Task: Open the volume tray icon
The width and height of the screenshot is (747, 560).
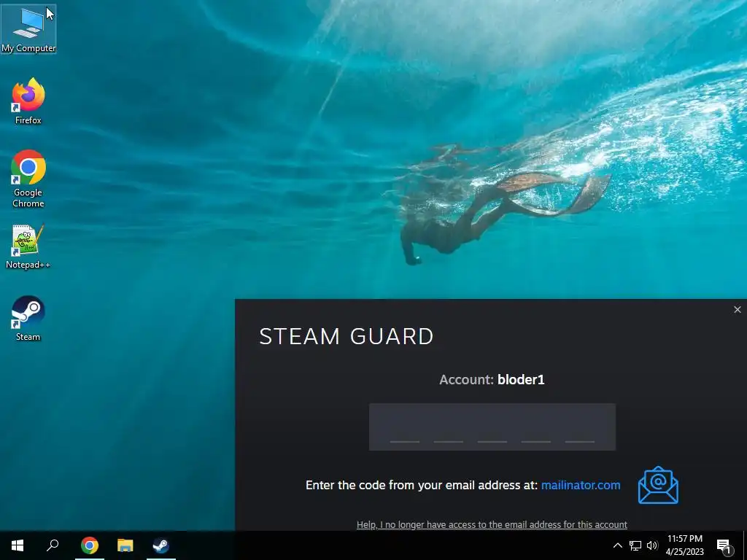Action: point(652,545)
